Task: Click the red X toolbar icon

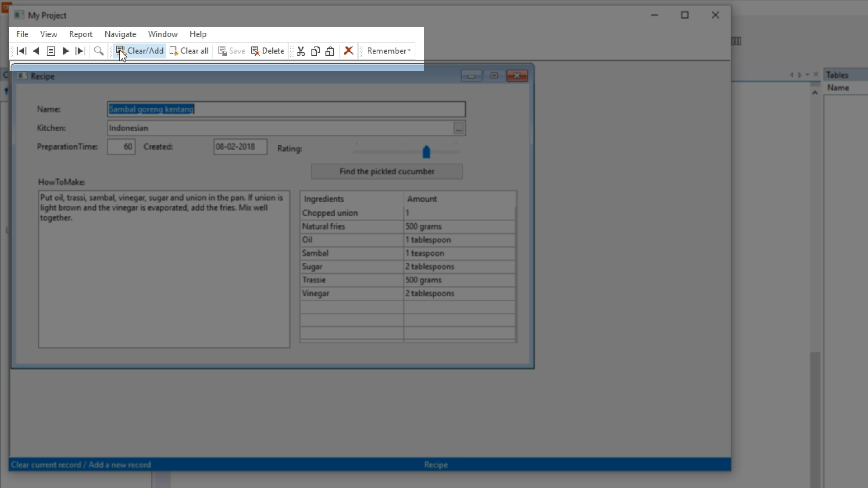Action: [349, 51]
